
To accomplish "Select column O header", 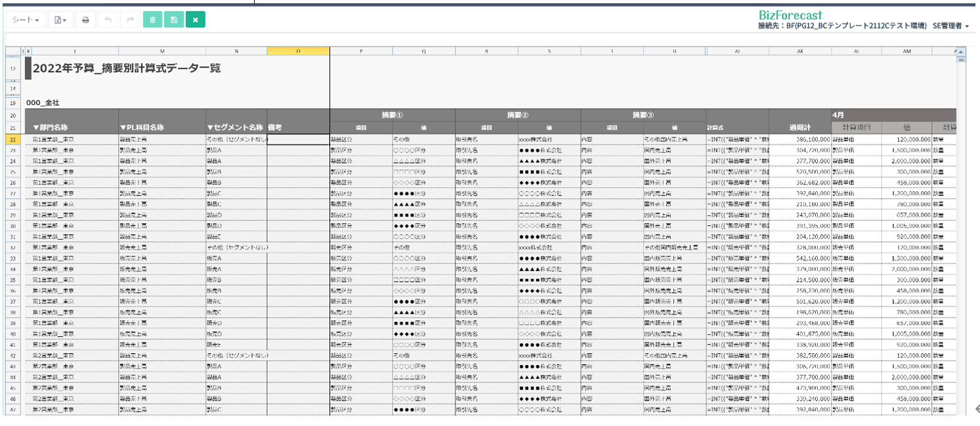I will (x=298, y=51).
